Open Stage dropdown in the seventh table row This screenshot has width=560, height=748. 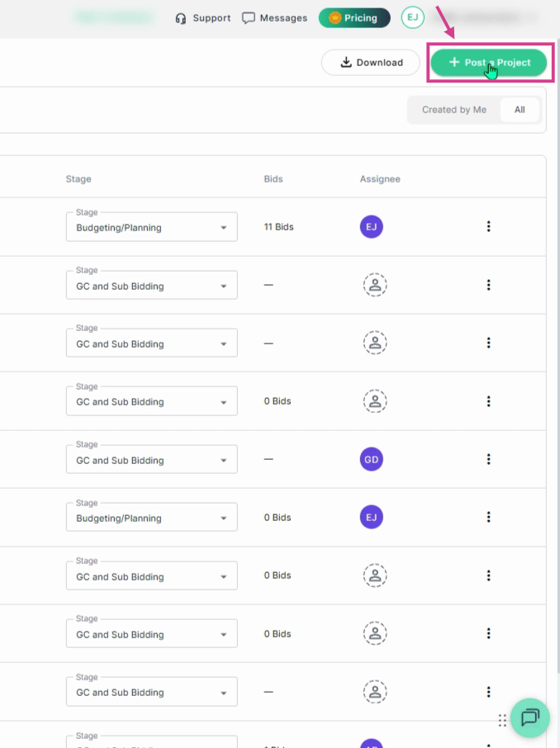(x=152, y=575)
